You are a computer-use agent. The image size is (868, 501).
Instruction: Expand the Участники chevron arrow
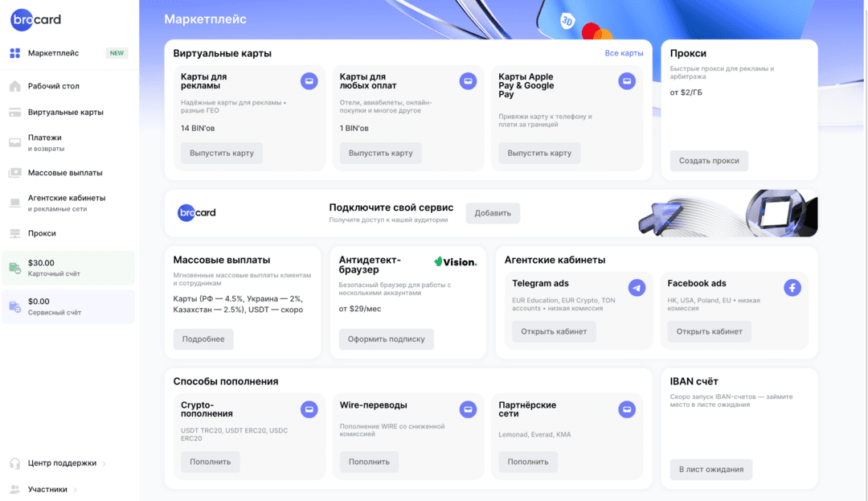(x=76, y=490)
